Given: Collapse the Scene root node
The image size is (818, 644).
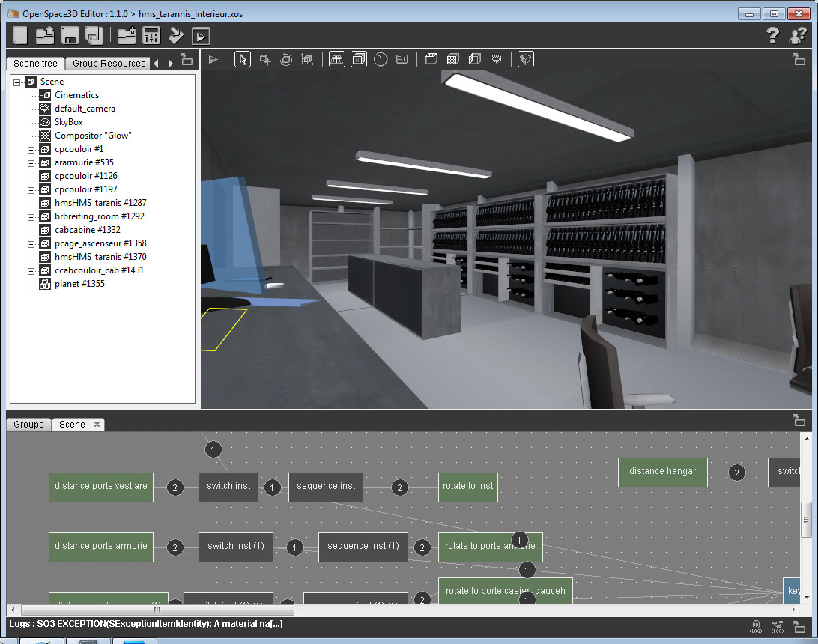Looking at the screenshot, I should coord(17,82).
